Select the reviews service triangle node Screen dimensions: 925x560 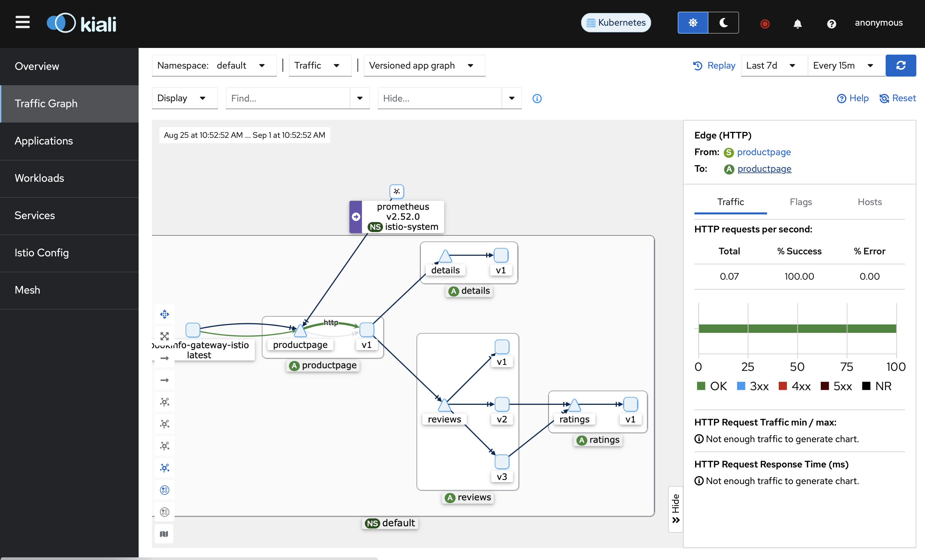coord(445,405)
